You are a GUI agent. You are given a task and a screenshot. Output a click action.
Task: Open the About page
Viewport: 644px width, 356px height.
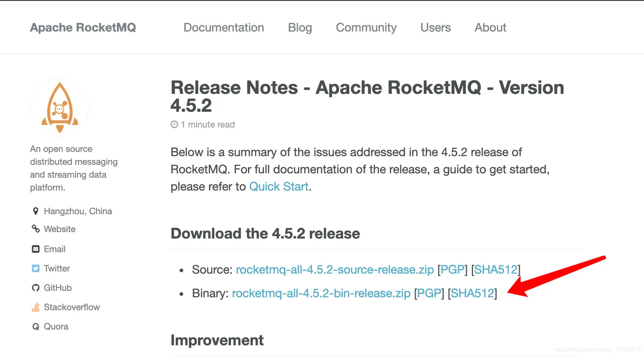pos(490,28)
